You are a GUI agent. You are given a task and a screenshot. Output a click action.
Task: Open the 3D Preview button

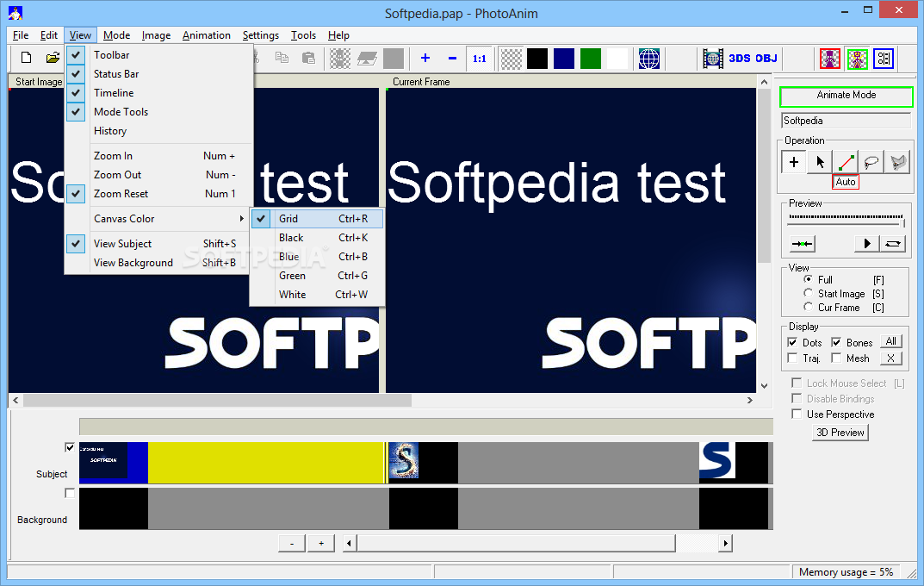coord(840,432)
